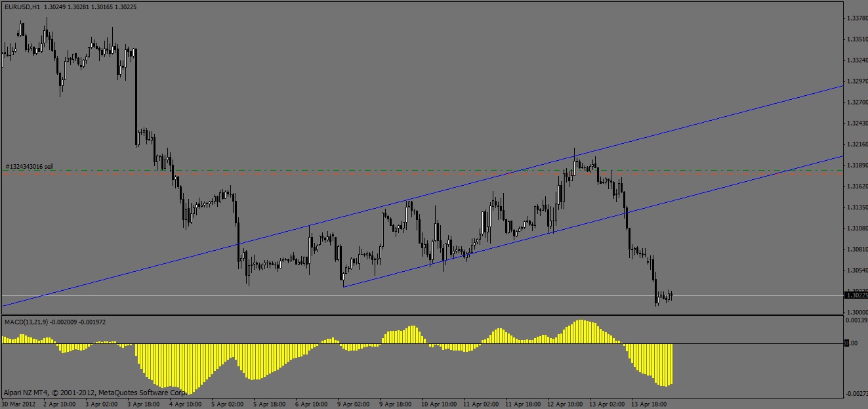
Task: Click the 3 Apr 02:00 time label
Action: tap(101, 404)
